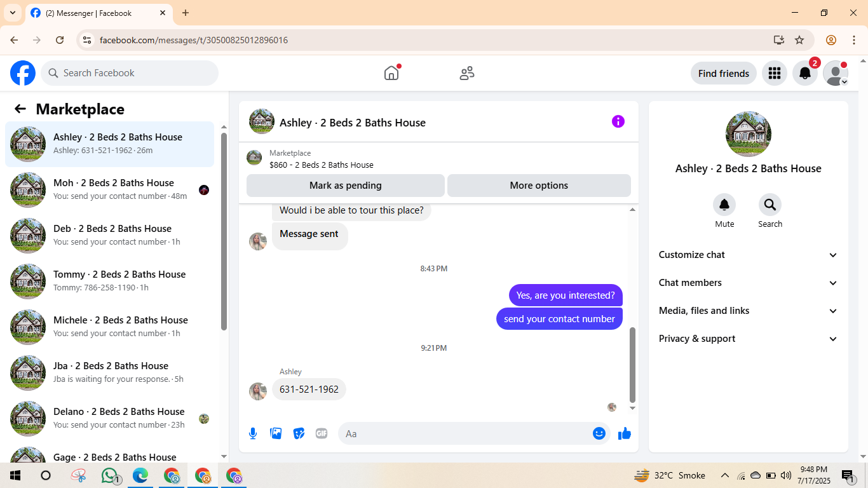Open the Home feed icon
868x488 pixels.
(391, 73)
